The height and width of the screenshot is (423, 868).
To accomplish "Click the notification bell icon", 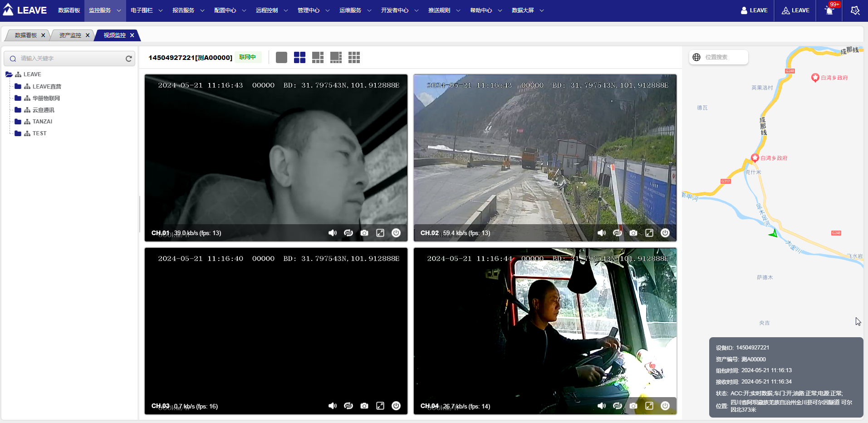I will [x=829, y=10].
